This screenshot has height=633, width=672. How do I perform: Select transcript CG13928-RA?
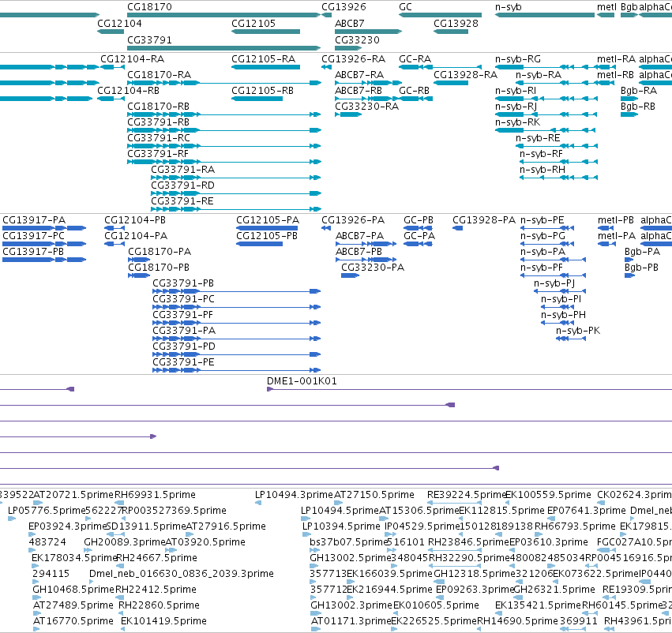pyautogui.click(x=465, y=75)
